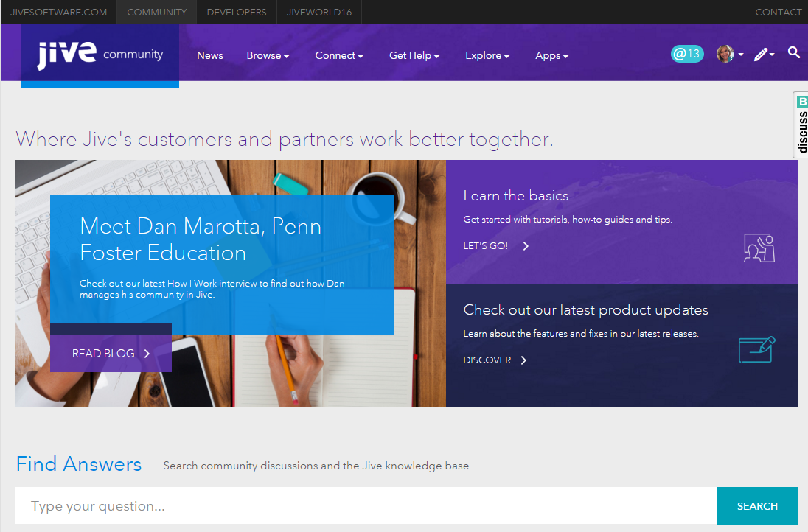Expand the Connect dropdown menu

pos(338,55)
